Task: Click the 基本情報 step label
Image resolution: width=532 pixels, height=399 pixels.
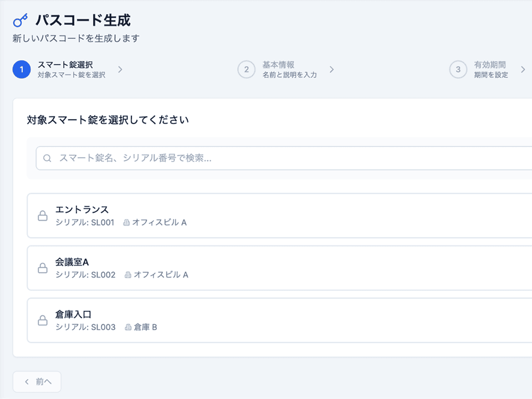Action: (278, 65)
